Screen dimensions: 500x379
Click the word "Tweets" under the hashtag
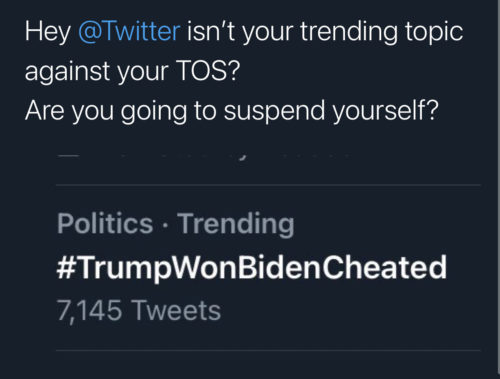(x=177, y=310)
